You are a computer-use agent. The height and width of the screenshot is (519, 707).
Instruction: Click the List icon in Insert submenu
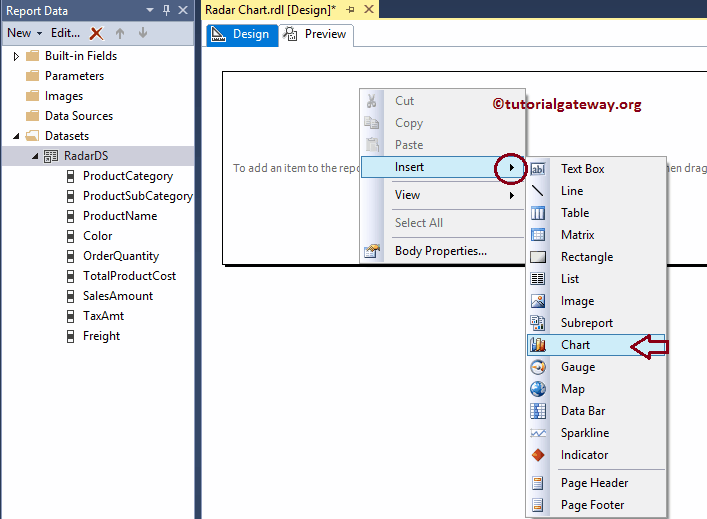[537, 279]
